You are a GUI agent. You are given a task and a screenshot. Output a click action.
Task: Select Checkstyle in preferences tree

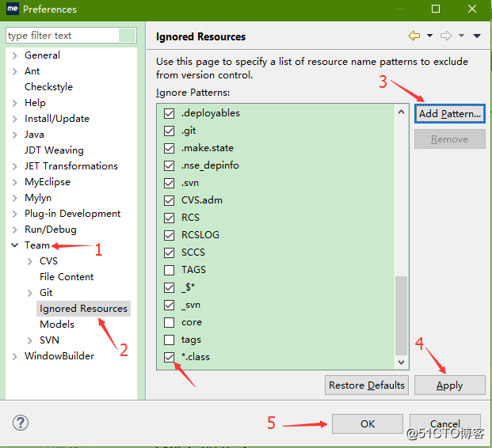point(48,87)
